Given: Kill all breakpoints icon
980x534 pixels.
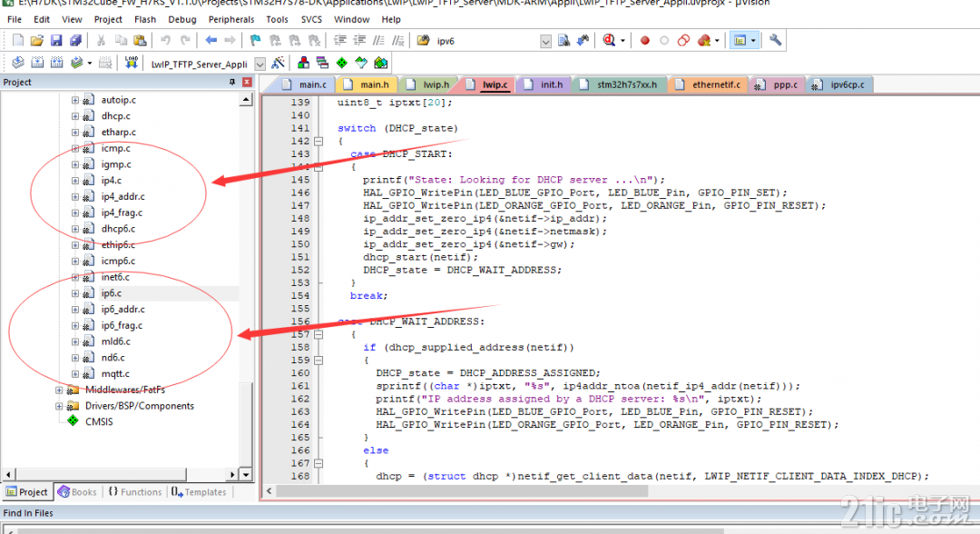Looking at the screenshot, I should pos(704,41).
